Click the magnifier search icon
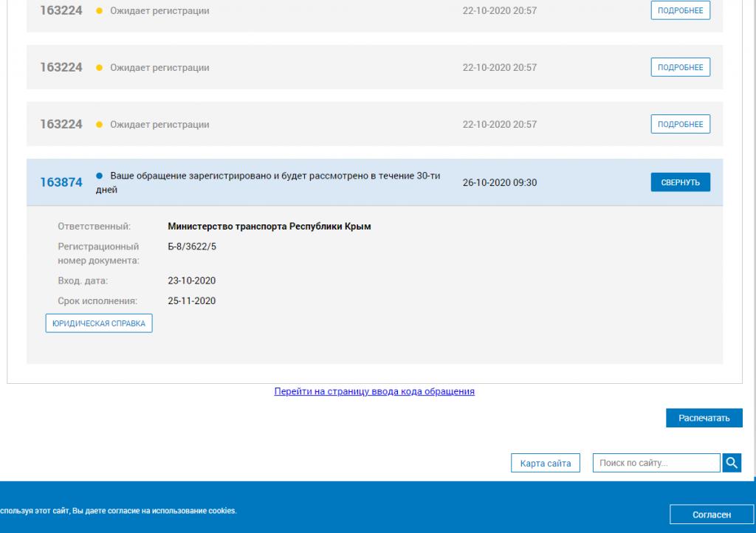 click(732, 463)
